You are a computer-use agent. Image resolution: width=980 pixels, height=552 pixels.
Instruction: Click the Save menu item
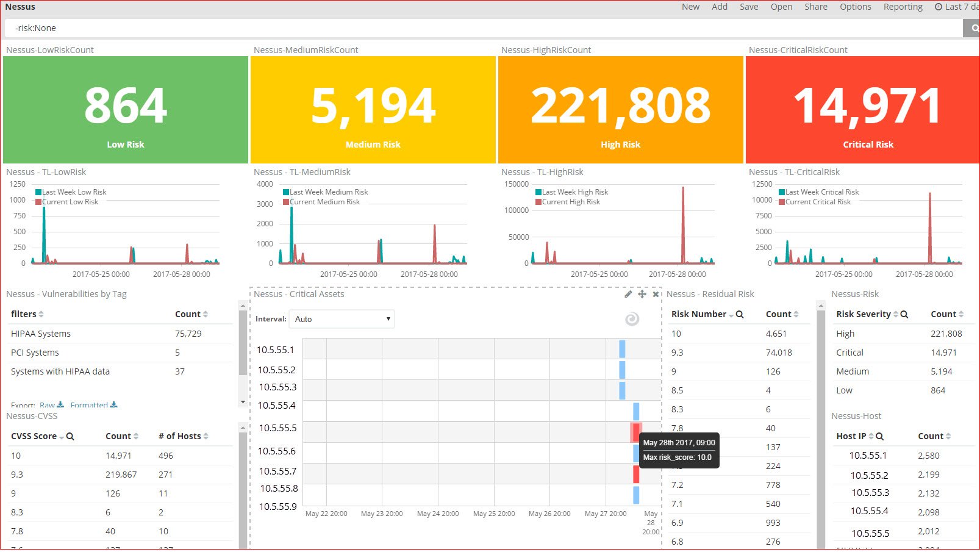749,7
